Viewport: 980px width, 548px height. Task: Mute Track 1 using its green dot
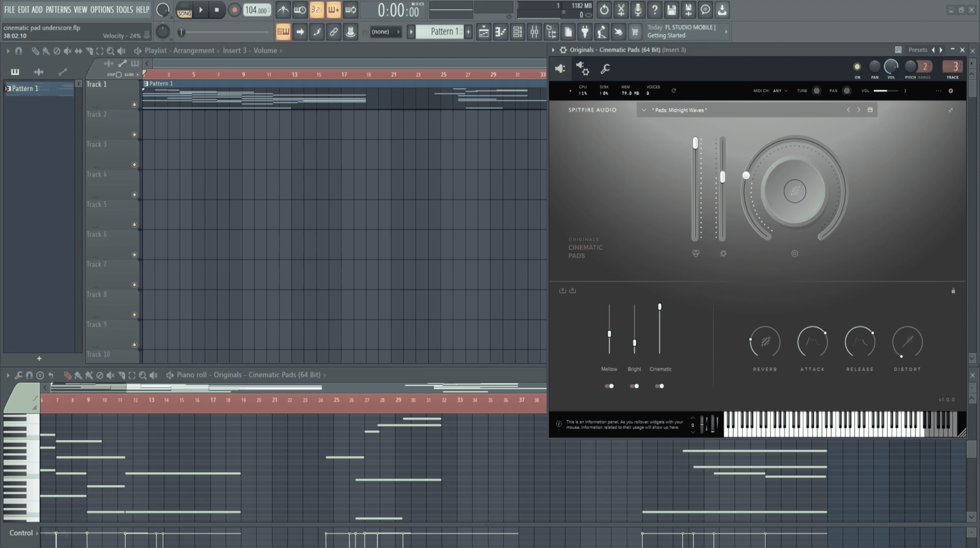134,105
